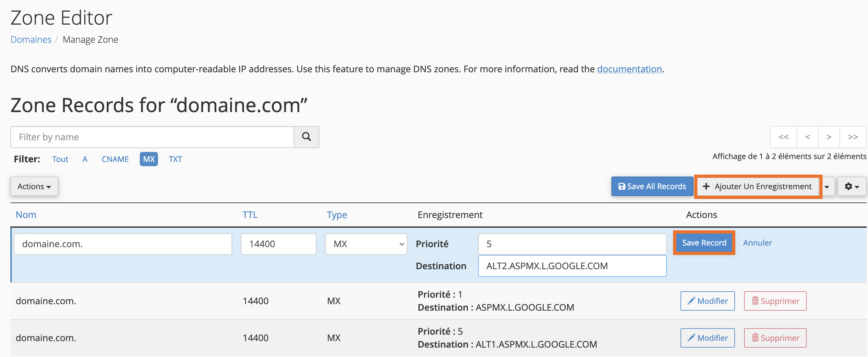Select the Enregistrement column header
Image resolution: width=868 pixels, height=357 pixels.
[450, 215]
